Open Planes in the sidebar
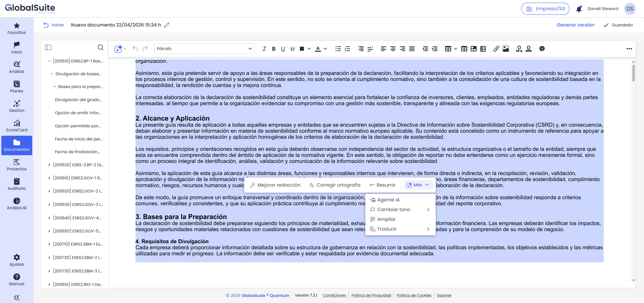 point(17,87)
